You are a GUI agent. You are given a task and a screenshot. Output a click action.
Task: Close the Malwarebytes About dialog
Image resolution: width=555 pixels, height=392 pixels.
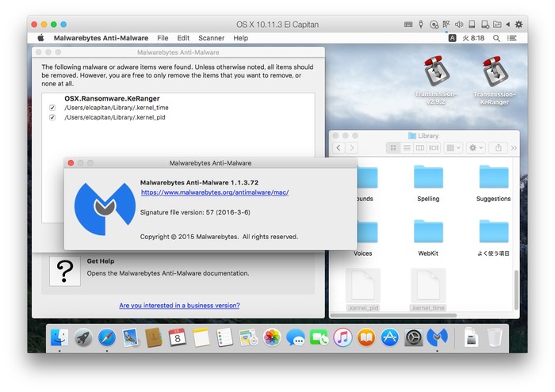[71, 163]
